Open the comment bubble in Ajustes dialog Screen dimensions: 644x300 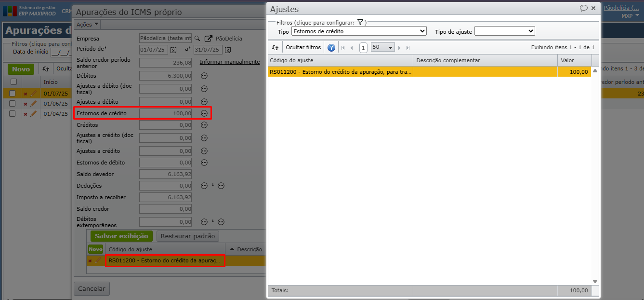click(583, 8)
